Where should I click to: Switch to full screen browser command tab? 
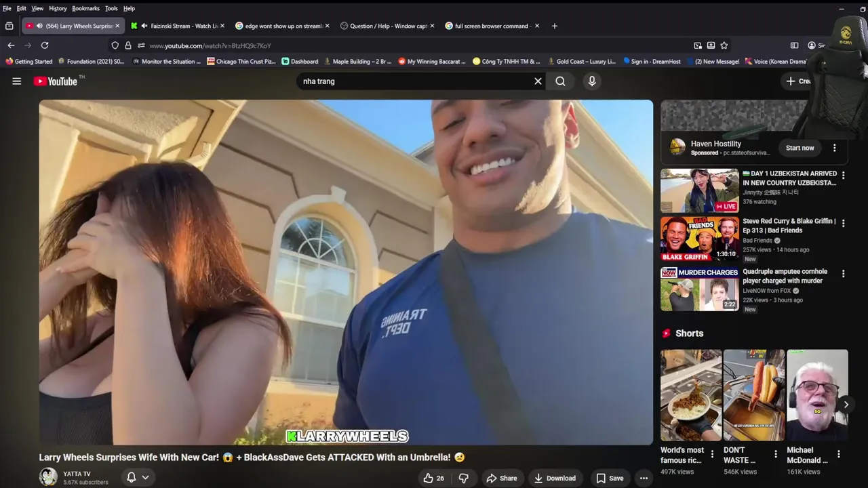point(492,26)
